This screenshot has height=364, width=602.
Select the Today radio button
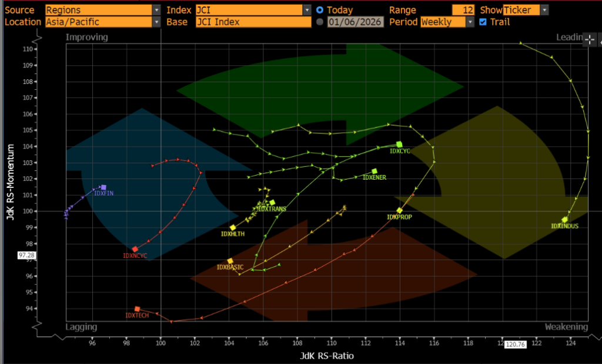[320, 10]
